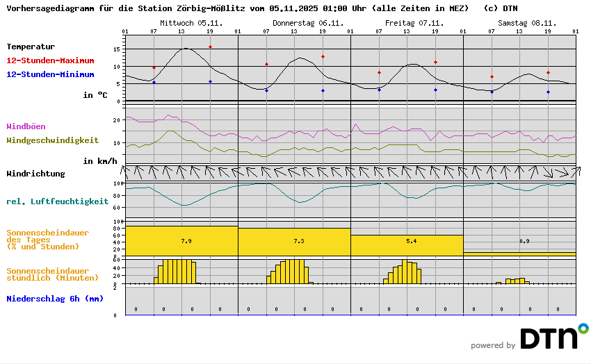This screenshot has width=591, height=364.
Task: Click the yellow 7.9 hours sunshine bar
Action: pos(181,240)
